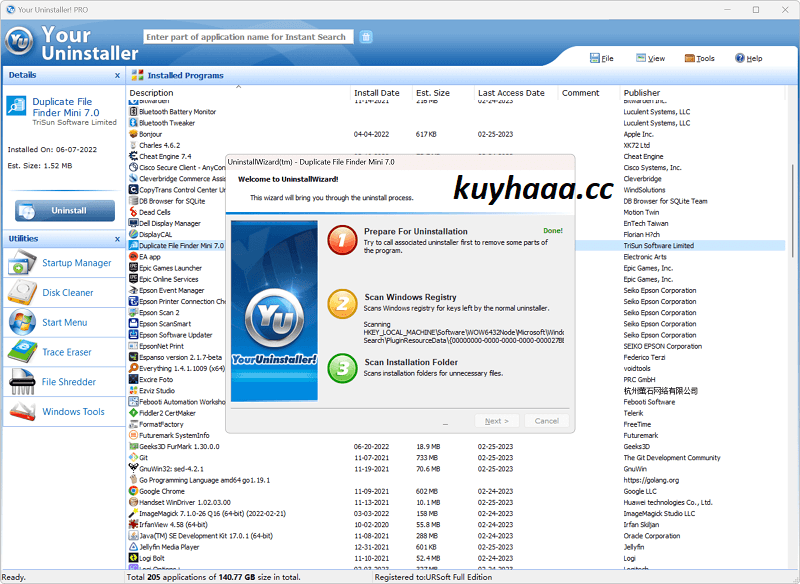Click the Start Menu Windows-logo icon
Viewport: 800px width, 584px height.
(22, 322)
